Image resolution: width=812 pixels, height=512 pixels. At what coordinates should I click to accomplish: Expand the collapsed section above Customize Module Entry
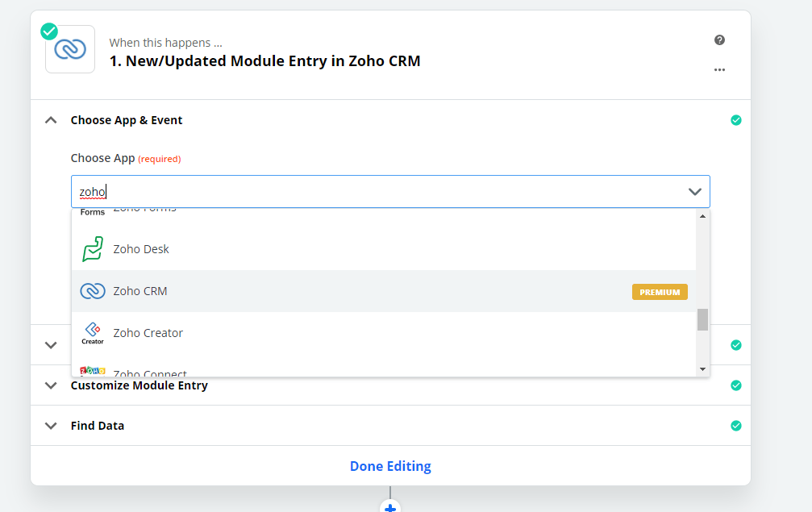(x=51, y=345)
